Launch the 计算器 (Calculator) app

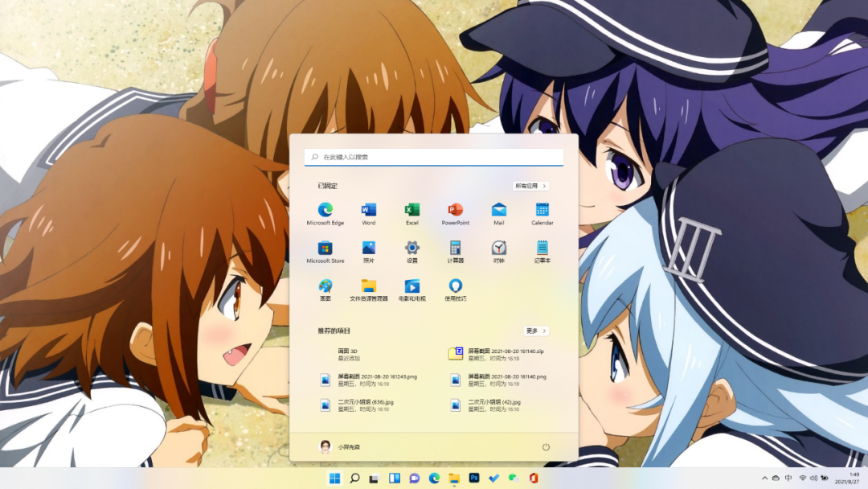[x=456, y=249]
